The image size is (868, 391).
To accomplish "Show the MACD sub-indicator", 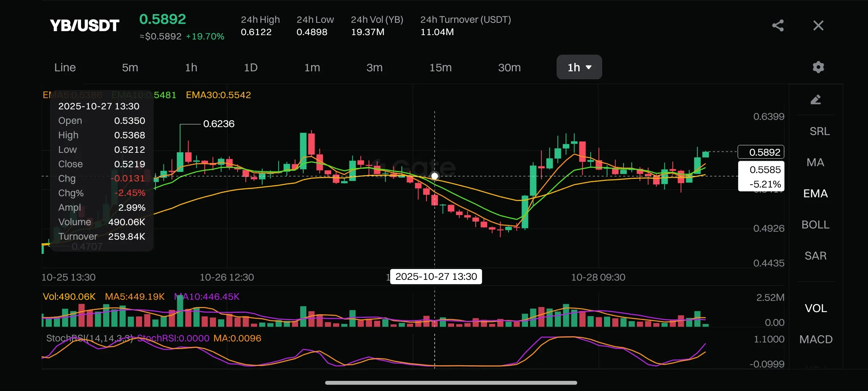I will pos(816,339).
